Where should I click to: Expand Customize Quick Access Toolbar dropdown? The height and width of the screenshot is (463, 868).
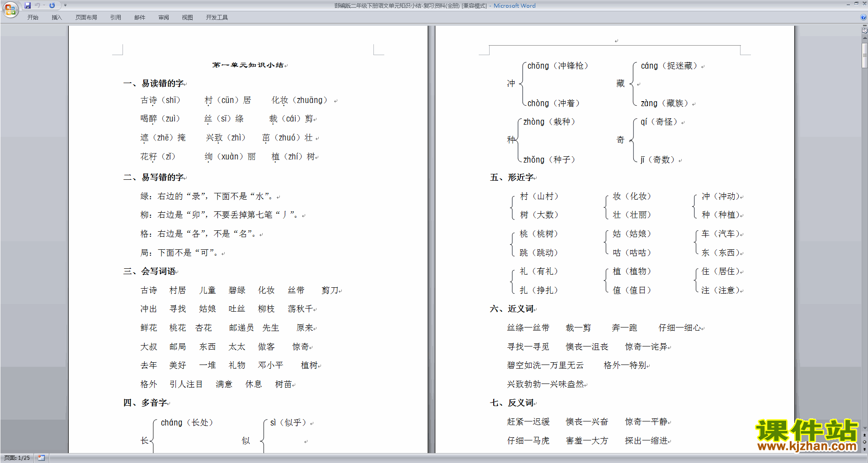point(65,5)
